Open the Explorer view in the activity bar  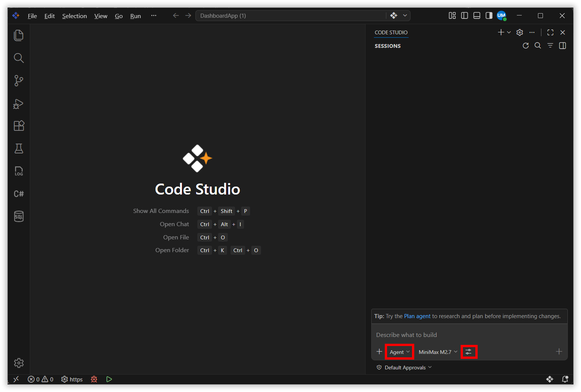[18, 35]
